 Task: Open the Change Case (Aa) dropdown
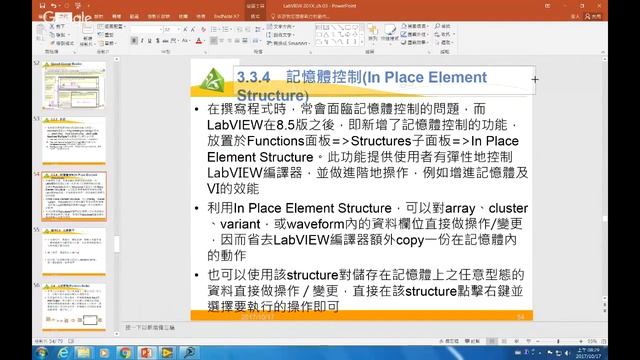coord(185,41)
